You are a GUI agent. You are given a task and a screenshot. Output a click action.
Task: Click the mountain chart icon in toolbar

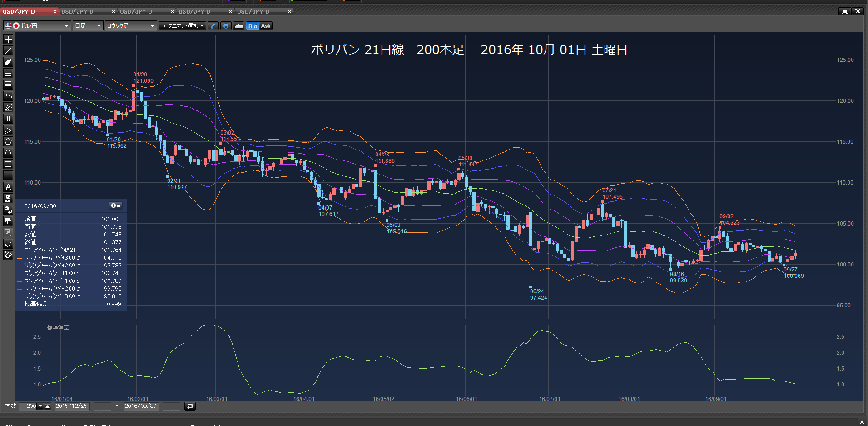238,26
